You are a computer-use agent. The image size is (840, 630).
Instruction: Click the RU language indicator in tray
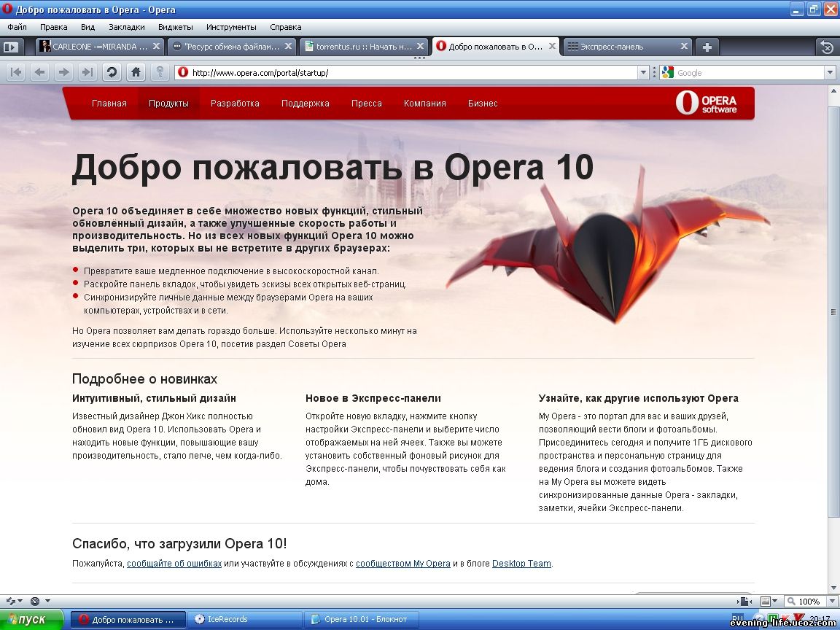click(x=737, y=619)
